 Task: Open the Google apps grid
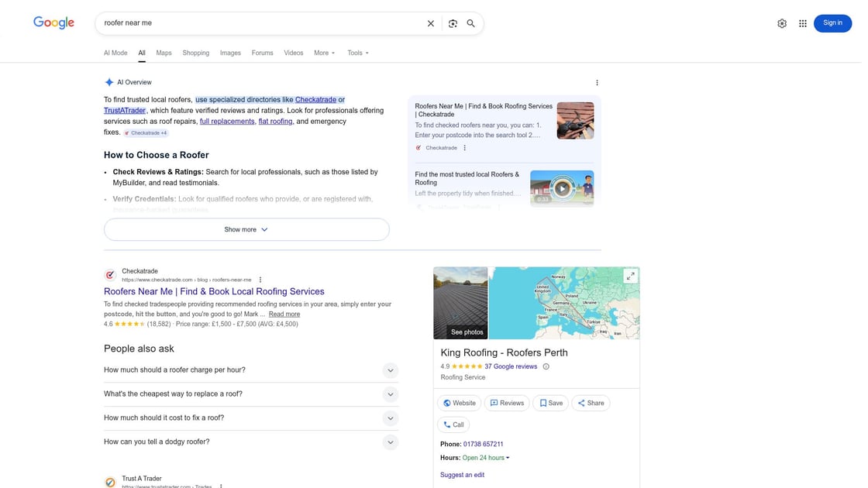coord(803,23)
